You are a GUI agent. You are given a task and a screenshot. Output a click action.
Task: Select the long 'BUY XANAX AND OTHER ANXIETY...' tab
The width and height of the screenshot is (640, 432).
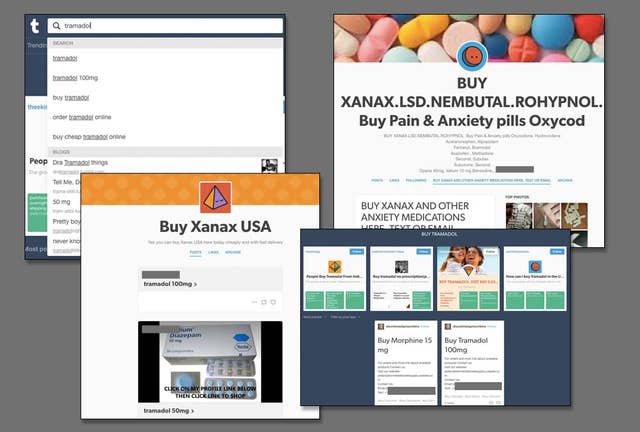tap(492, 180)
